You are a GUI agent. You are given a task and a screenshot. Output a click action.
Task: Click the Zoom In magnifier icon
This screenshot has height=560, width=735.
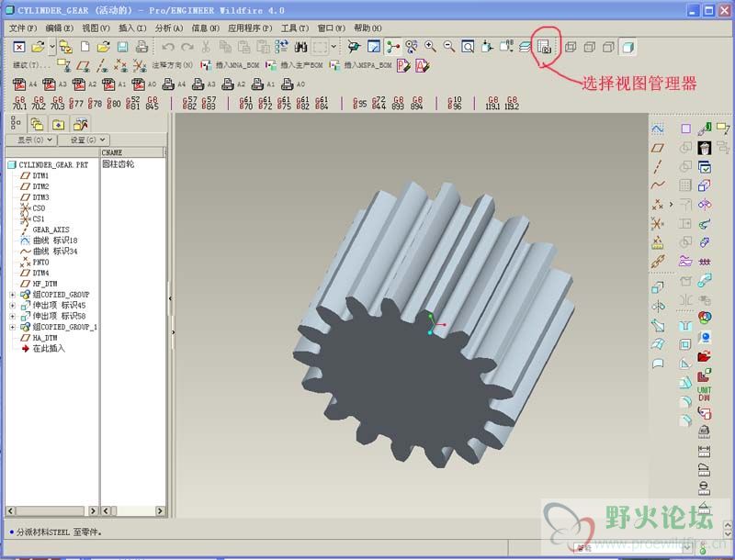click(x=430, y=46)
